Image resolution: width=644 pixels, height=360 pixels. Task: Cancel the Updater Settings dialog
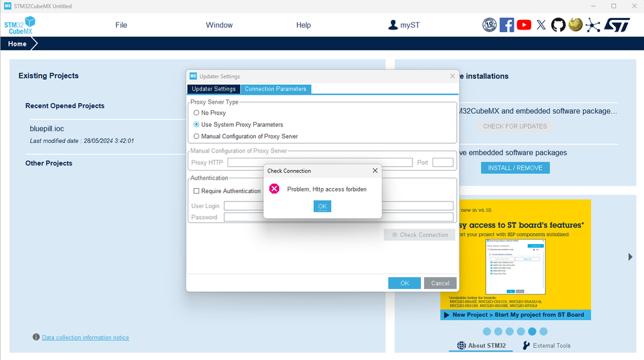click(440, 283)
